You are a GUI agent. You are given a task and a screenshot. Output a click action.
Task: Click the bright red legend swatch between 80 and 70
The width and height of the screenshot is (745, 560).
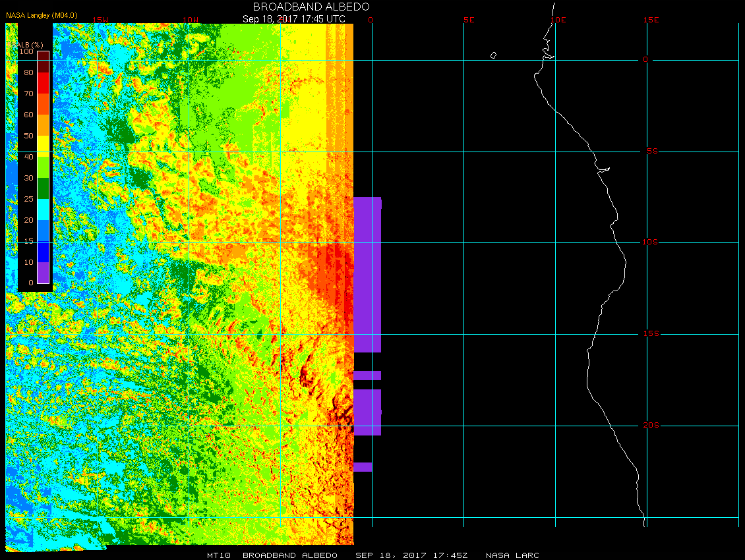click(x=44, y=82)
